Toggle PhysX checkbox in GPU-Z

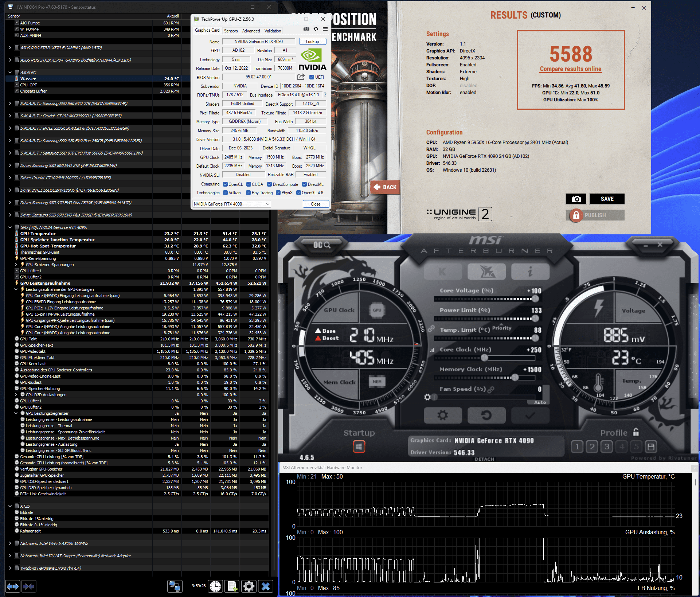(x=278, y=193)
